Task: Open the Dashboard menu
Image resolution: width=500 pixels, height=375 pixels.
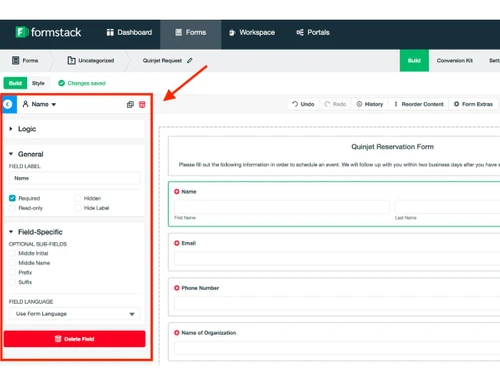Action: [x=129, y=32]
